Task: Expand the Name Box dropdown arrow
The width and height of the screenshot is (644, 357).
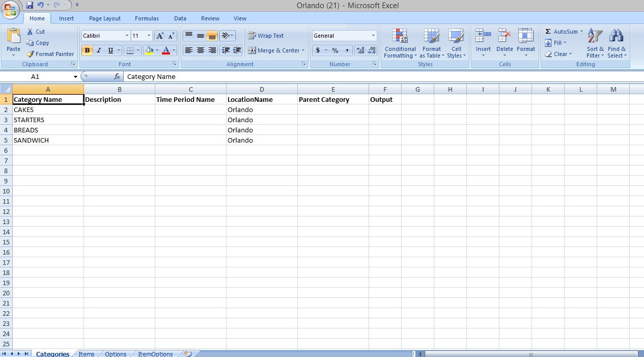Action: click(x=75, y=77)
